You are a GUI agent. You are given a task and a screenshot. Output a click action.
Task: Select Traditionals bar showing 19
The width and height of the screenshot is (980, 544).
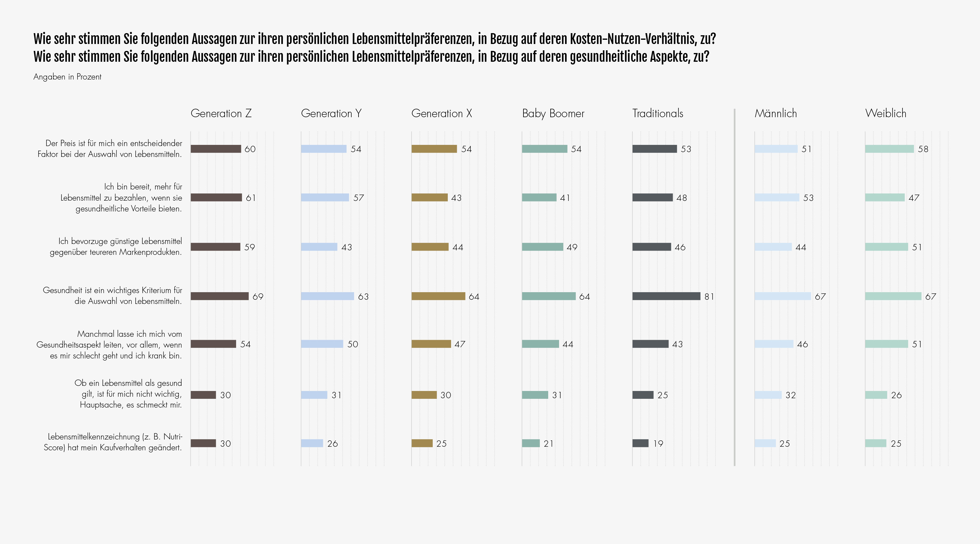point(640,443)
